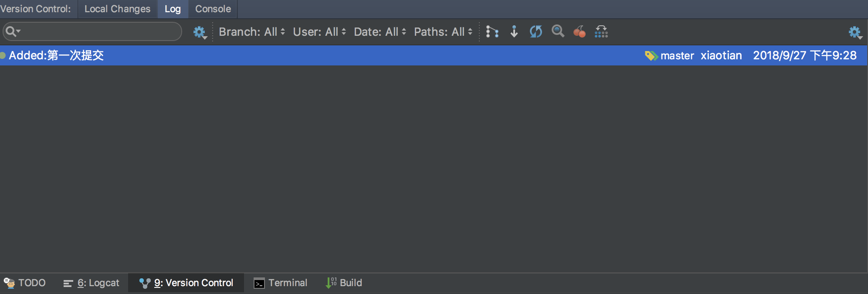This screenshot has height=294, width=868.
Task: Open the Build tool window
Action: pyautogui.click(x=344, y=283)
